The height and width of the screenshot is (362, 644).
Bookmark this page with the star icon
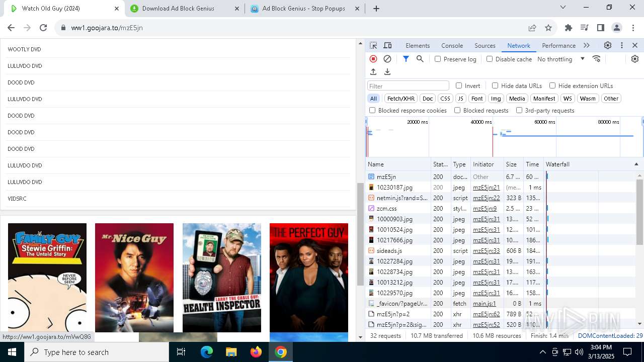pyautogui.click(x=548, y=28)
